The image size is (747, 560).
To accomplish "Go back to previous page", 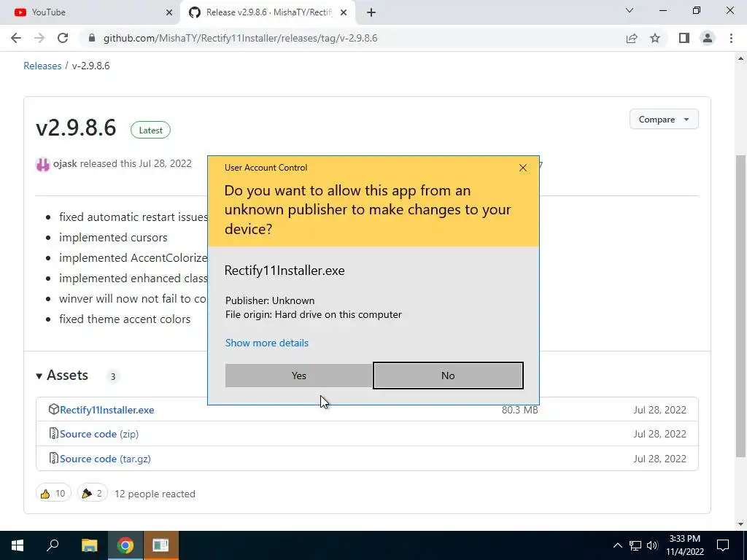I will (16, 38).
